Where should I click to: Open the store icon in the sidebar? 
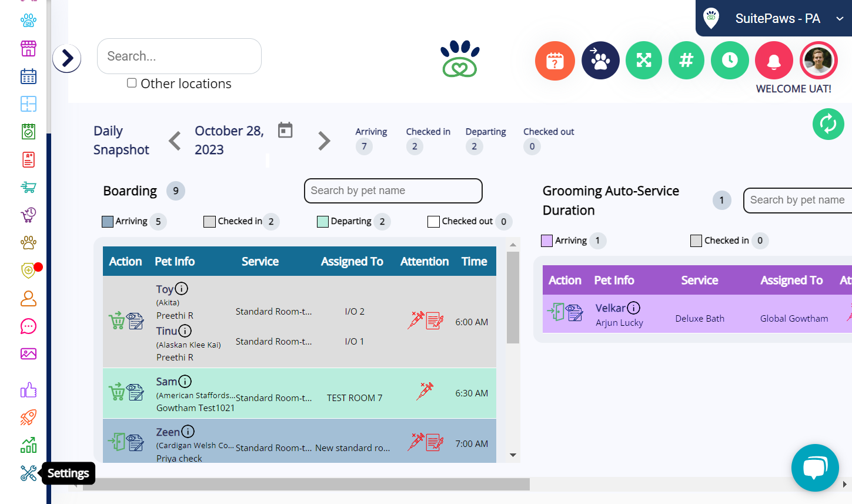(x=28, y=48)
